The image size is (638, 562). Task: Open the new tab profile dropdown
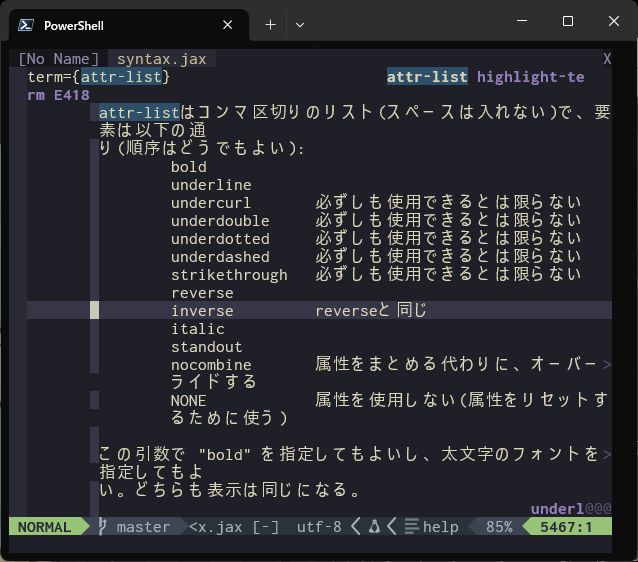(300, 25)
